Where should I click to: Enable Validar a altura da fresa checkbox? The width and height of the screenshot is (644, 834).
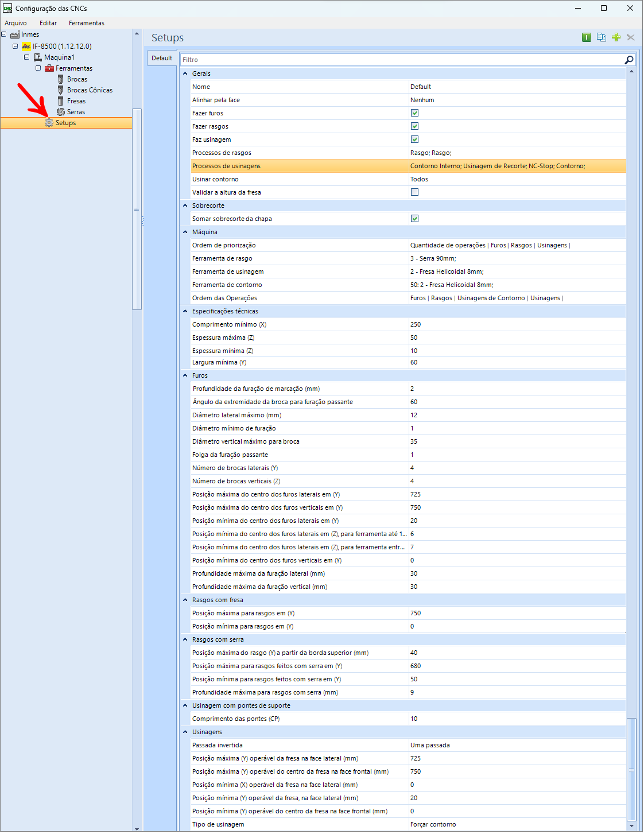(x=414, y=192)
